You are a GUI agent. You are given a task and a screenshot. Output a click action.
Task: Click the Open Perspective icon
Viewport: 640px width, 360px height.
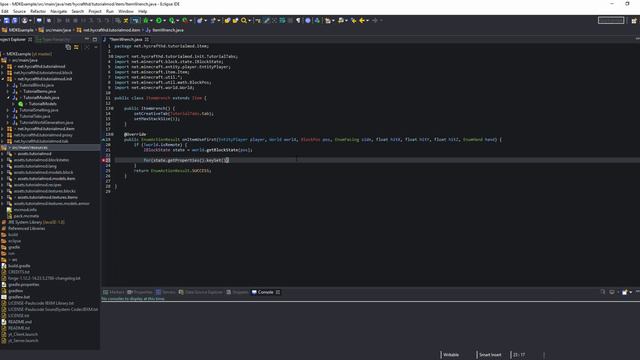click(633, 20)
